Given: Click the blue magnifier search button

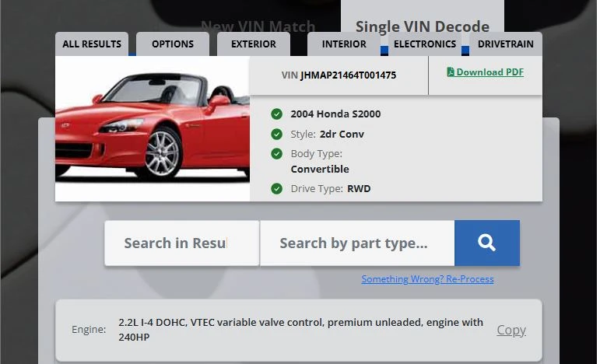Looking at the screenshot, I should [x=487, y=243].
